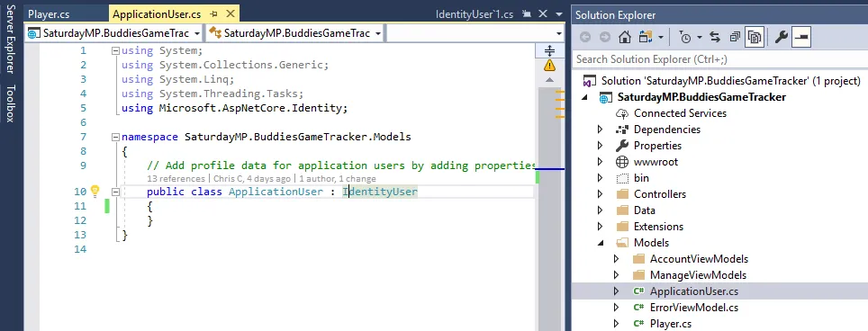Expand the wwwroot node
Screen dimensions: 868x331
pos(601,162)
